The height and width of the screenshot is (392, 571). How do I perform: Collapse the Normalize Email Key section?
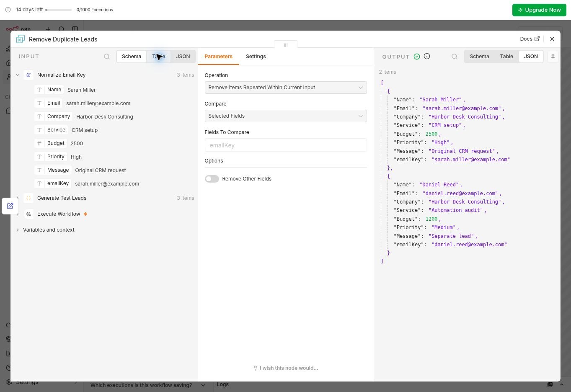(x=18, y=75)
